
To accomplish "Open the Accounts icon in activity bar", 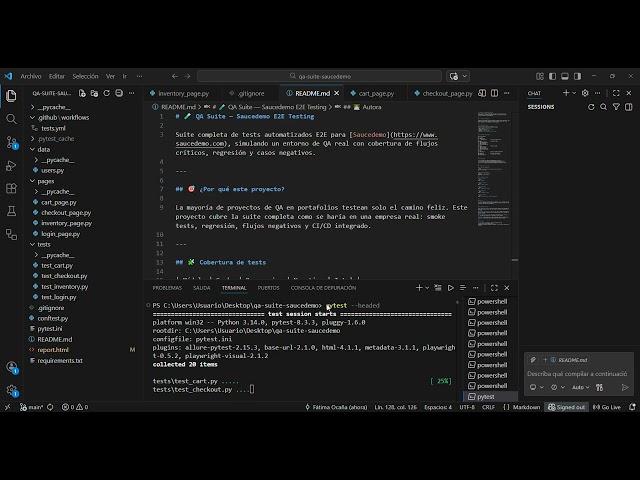I will (x=11, y=367).
